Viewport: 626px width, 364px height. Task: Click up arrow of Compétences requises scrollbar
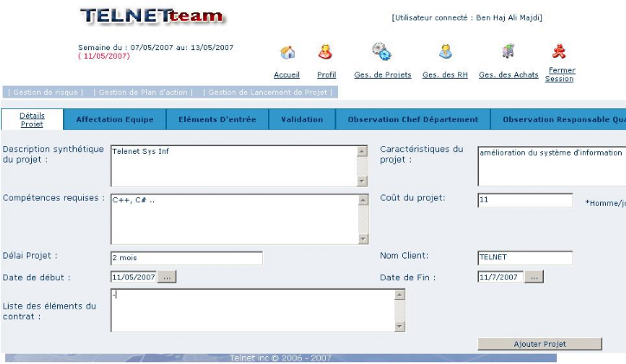pos(363,200)
